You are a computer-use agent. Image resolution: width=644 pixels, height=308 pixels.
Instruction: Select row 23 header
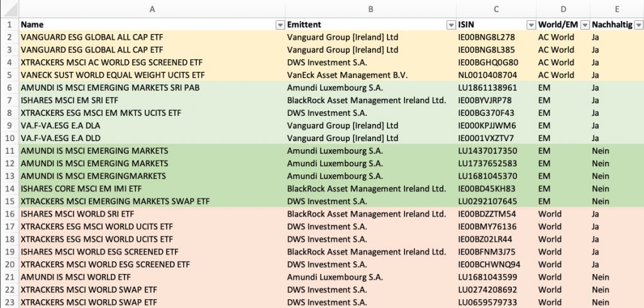9,302
